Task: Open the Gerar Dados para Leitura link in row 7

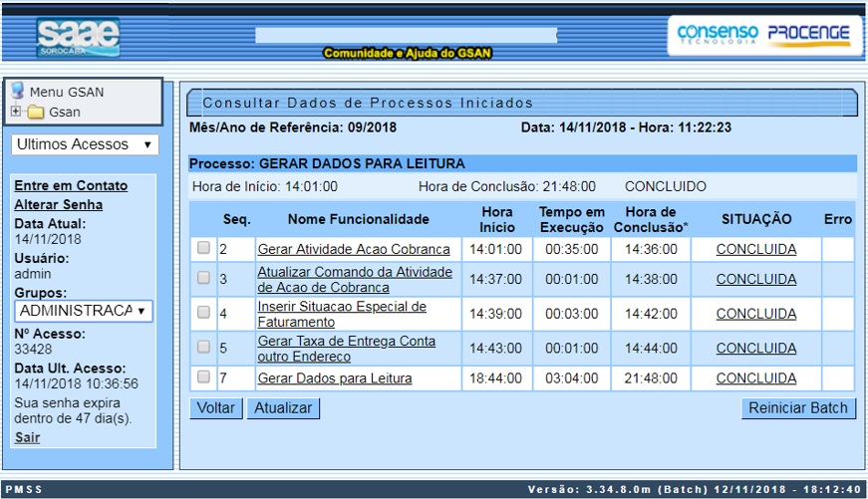Action: click(x=335, y=378)
